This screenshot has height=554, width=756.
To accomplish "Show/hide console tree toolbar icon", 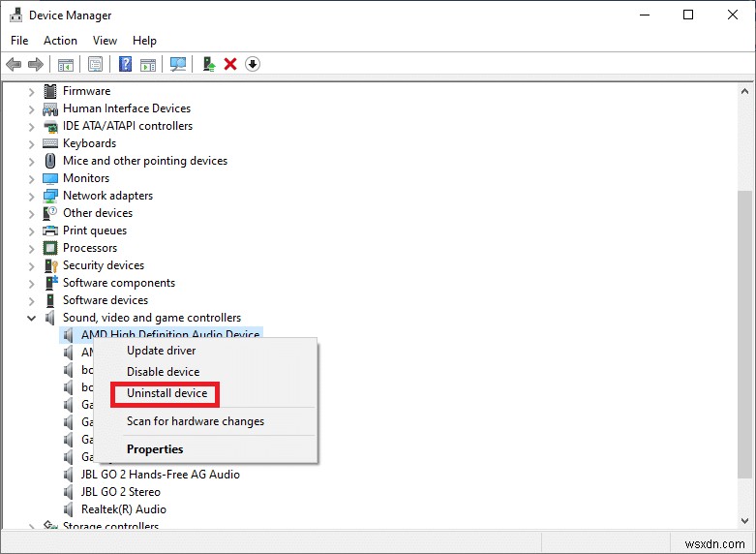I will click(x=66, y=64).
